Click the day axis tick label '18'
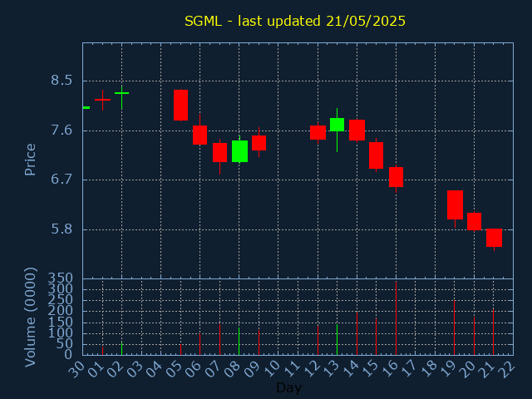 429,368
